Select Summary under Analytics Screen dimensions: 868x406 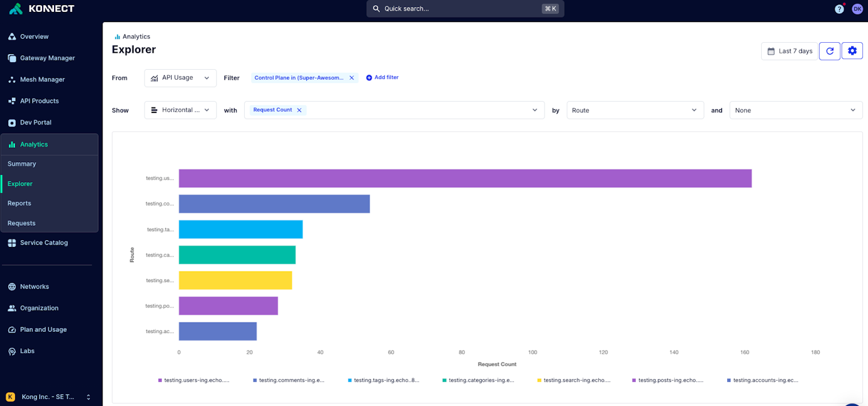(x=21, y=163)
